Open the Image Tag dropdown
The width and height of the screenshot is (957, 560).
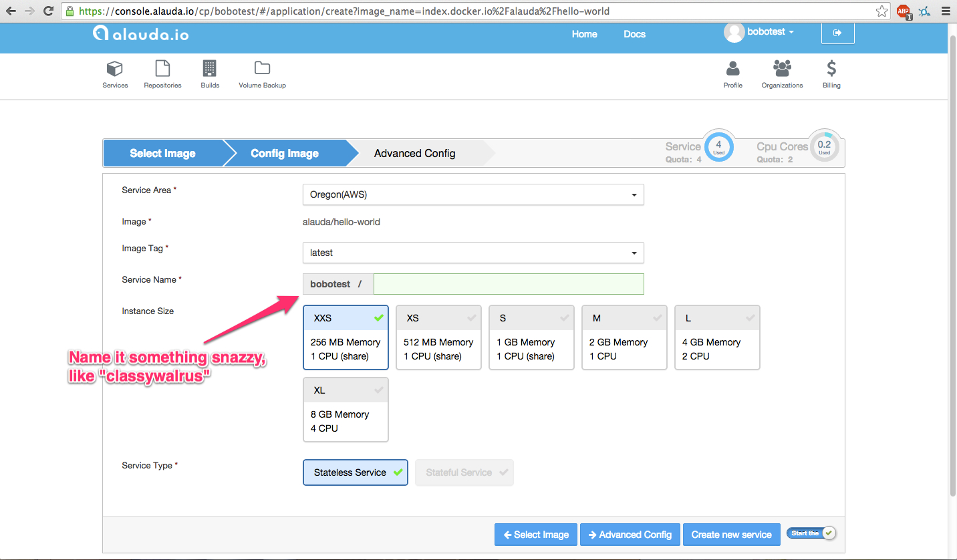[x=473, y=253]
